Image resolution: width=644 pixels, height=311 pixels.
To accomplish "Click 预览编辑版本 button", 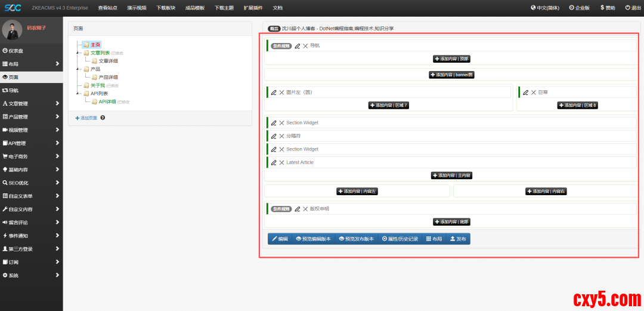I will tap(313, 239).
